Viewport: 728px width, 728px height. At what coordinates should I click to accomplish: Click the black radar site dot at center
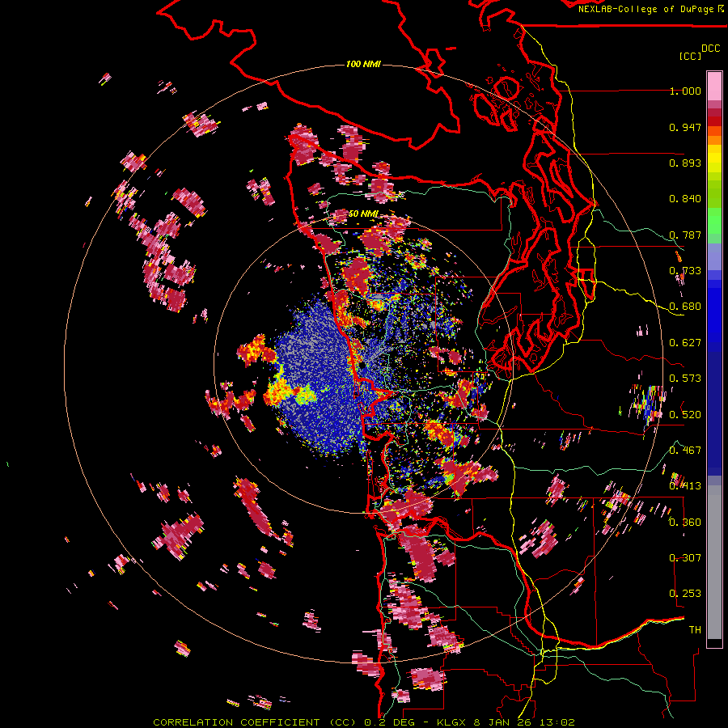point(362,366)
